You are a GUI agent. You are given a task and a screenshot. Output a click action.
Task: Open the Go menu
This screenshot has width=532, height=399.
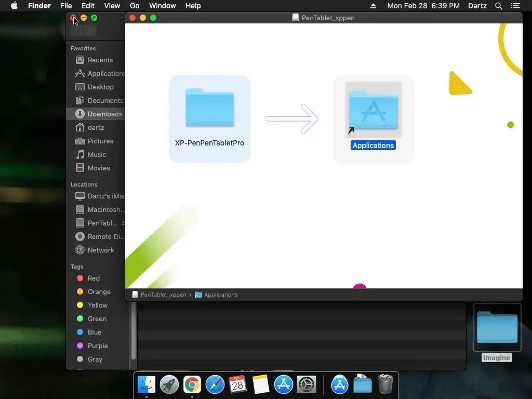click(x=135, y=6)
